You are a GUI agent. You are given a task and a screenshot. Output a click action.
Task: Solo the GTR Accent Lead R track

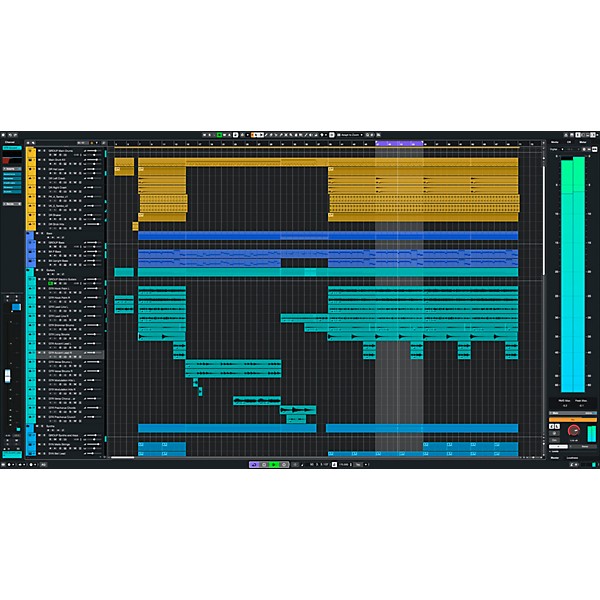(44, 353)
